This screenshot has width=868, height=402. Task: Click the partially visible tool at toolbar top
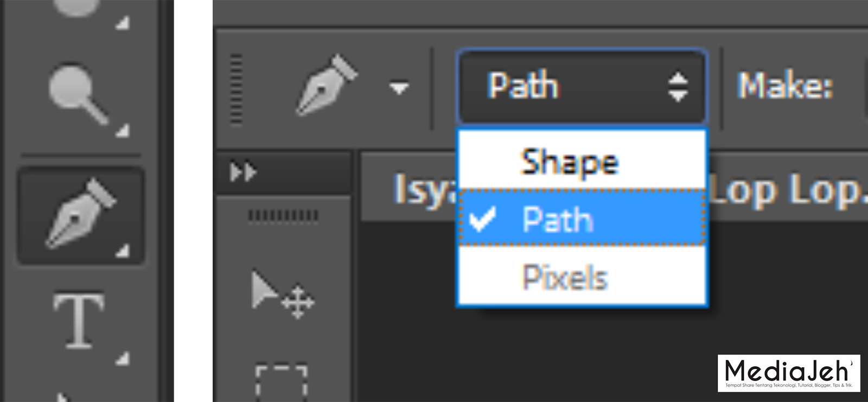pos(79,8)
